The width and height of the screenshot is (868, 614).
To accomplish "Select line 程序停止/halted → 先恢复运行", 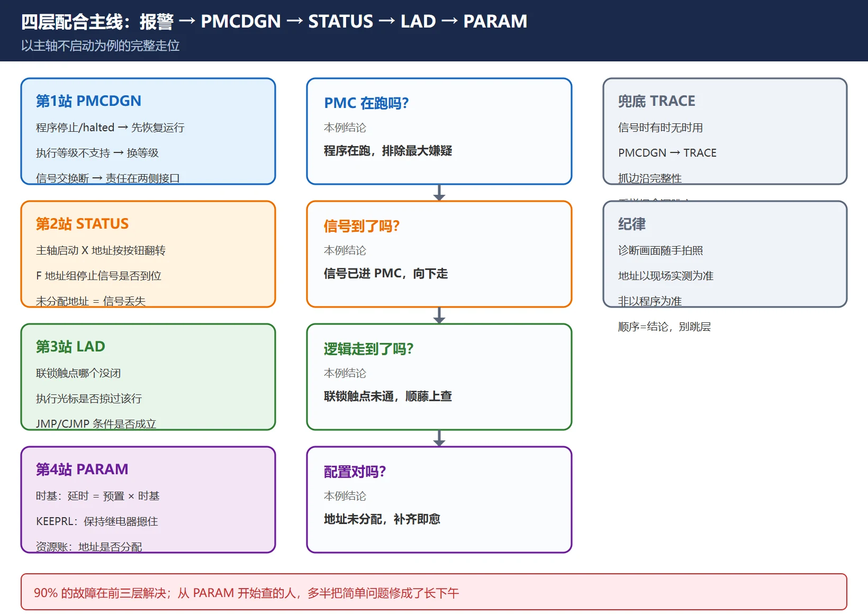I will pos(110,128).
